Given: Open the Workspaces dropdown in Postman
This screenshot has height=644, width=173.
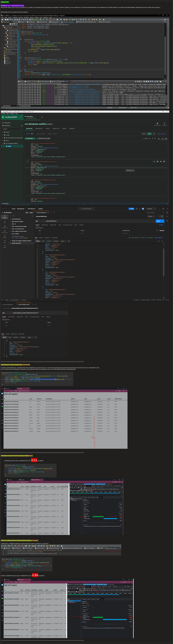Looking at the screenshot, I should pos(21,209).
